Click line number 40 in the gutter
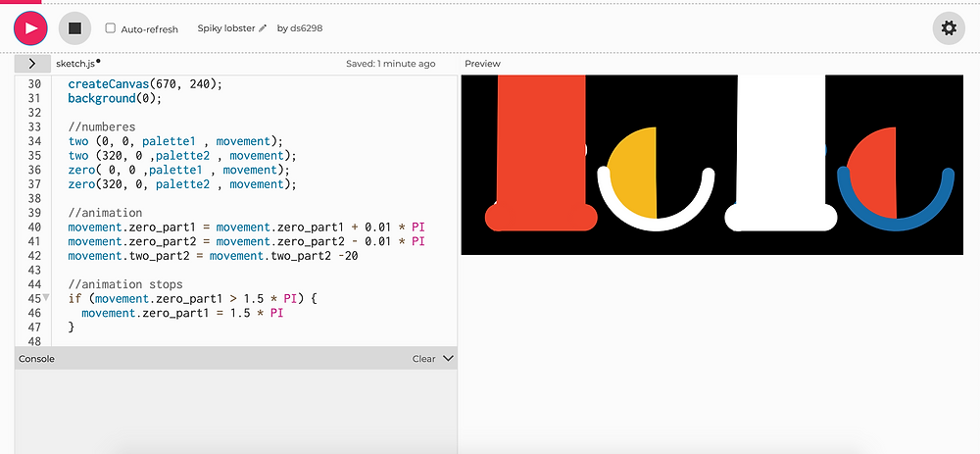This screenshot has height=454, width=980. (34, 227)
